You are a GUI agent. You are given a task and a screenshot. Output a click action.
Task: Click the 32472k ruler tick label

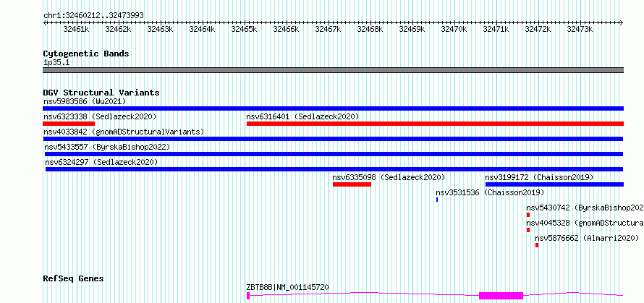pyautogui.click(x=538, y=29)
